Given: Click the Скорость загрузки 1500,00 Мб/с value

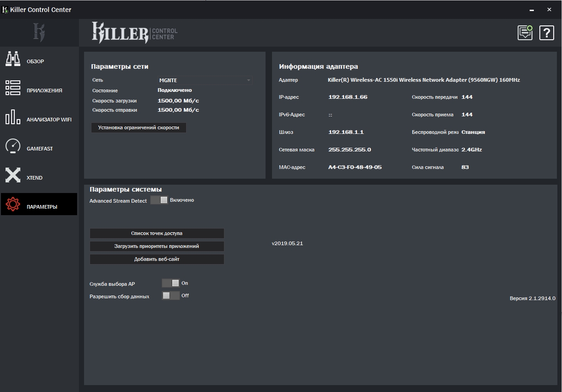Looking at the screenshot, I should tap(178, 100).
